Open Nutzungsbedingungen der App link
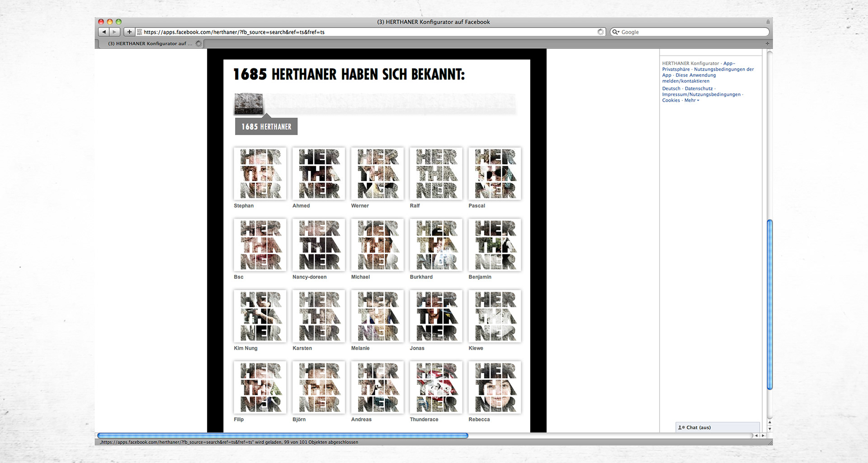 708,72
